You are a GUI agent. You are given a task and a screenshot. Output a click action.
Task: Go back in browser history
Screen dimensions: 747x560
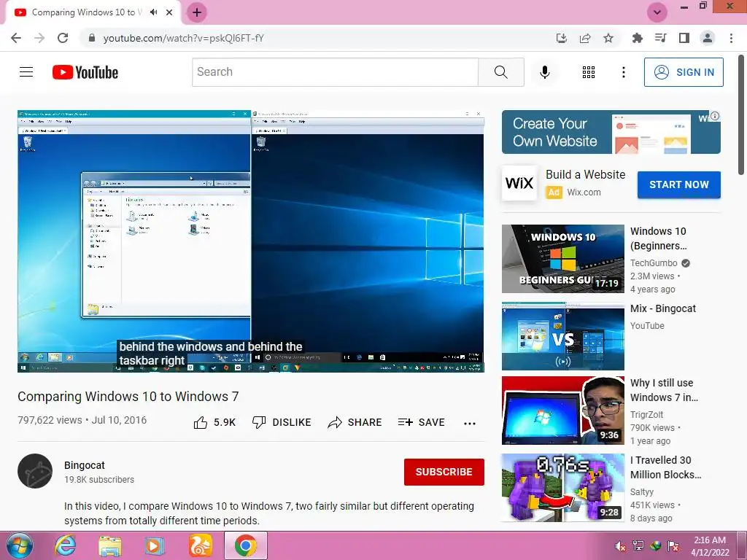16,38
